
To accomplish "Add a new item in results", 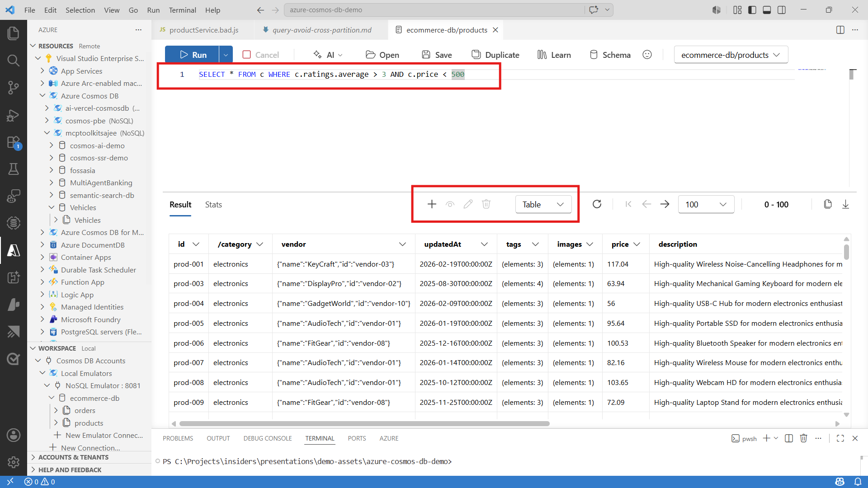I will [432, 204].
